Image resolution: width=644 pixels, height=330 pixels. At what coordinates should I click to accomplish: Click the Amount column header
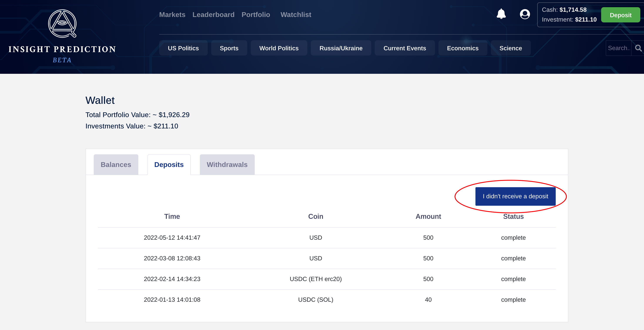[x=428, y=216]
